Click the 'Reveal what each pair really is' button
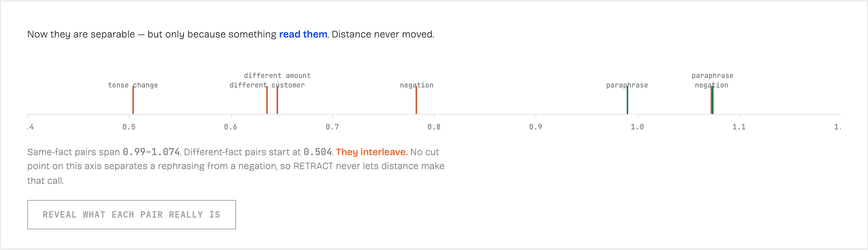868x250 pixels. (132, 215)
